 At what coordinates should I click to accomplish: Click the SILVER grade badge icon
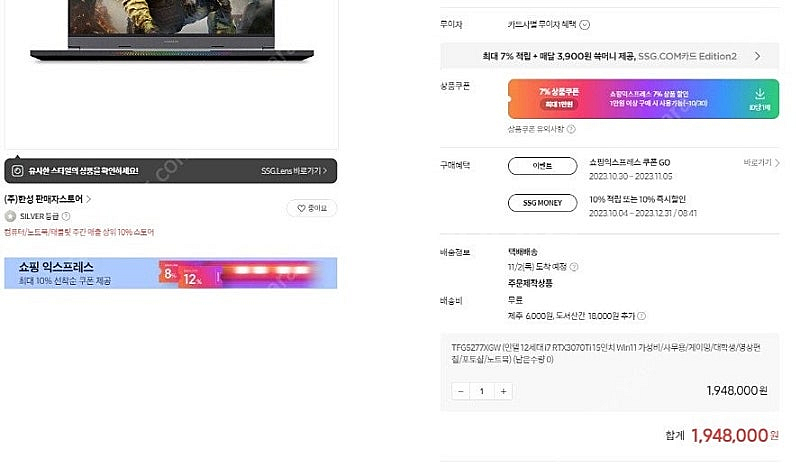tap(10, 216)
